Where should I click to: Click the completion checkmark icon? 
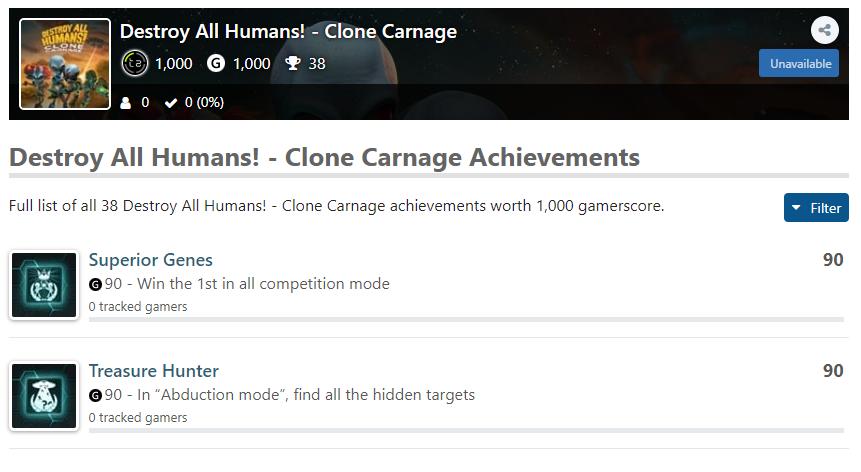[171, 102]
